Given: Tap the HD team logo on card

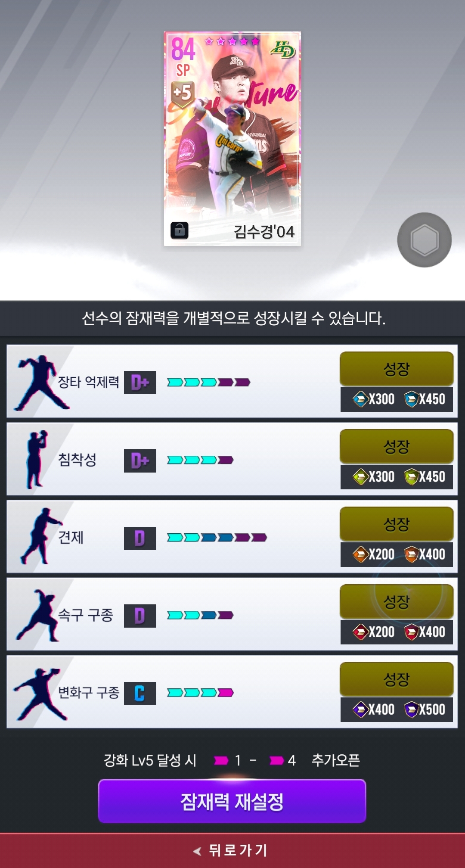Looking at the screenshot, I should pyautogui.click(x=283, y=50).
